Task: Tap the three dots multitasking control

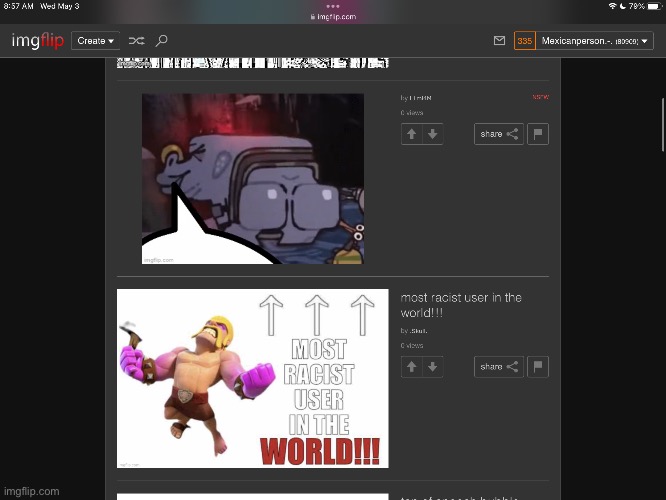Action: pyautogui.click(x=333, y=6)
